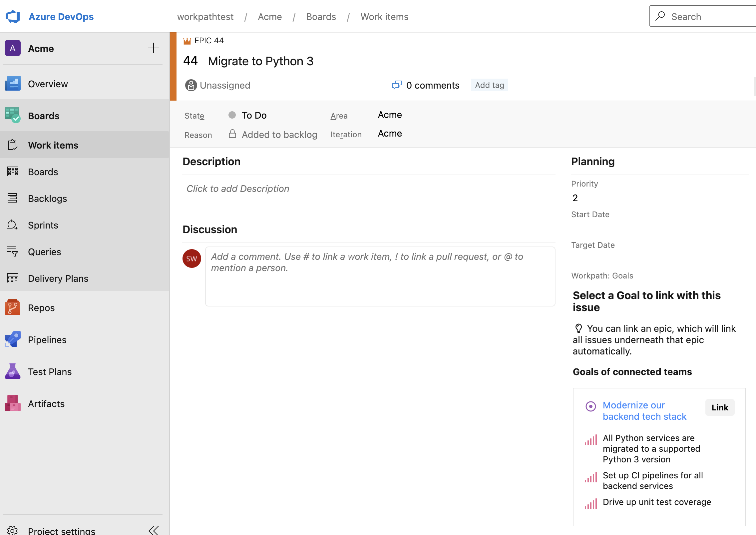
Task: Click the Delivery Plans icon
Action: [x=13, y=278]
